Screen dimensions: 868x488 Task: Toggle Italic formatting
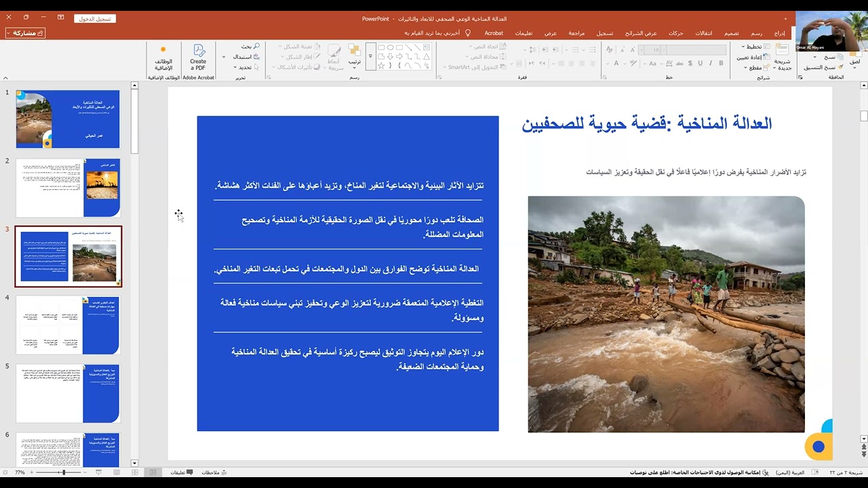coord(711,63)
